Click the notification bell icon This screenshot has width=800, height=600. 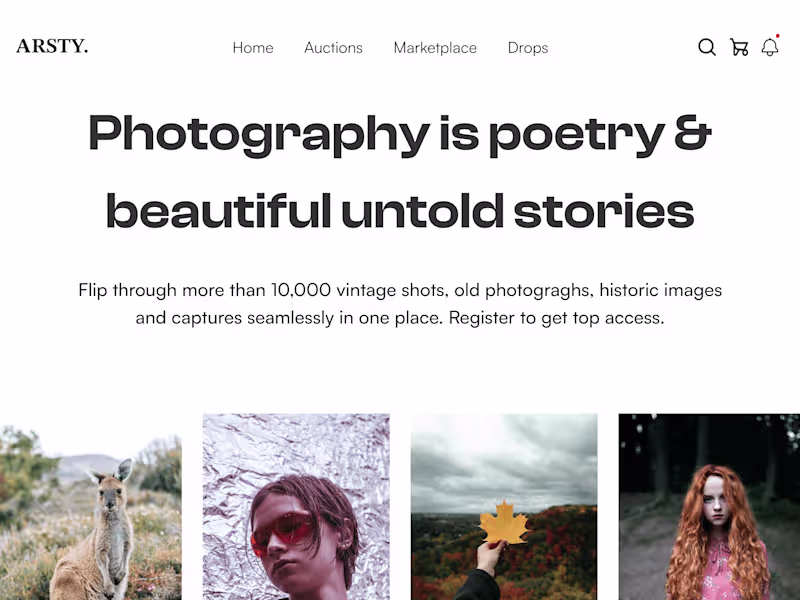coord(769,47)
